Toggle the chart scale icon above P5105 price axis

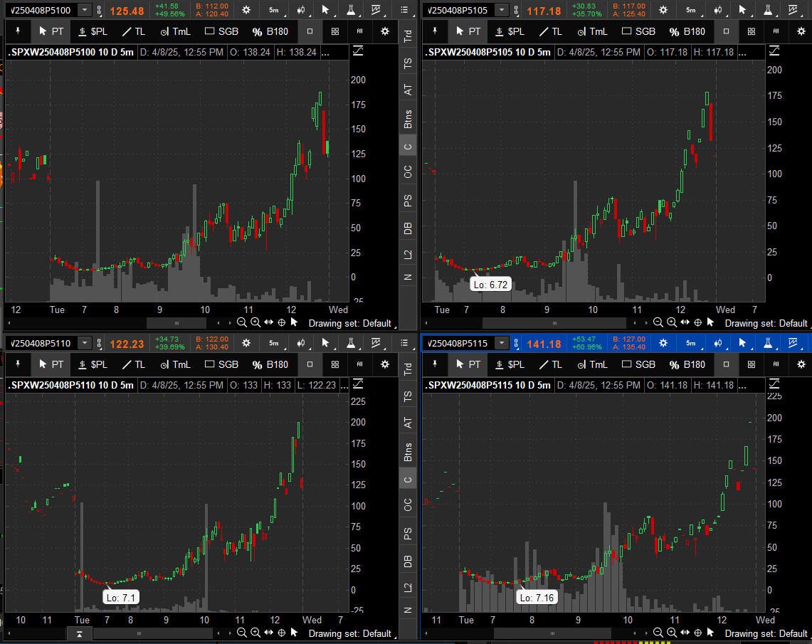pos(774,51)
